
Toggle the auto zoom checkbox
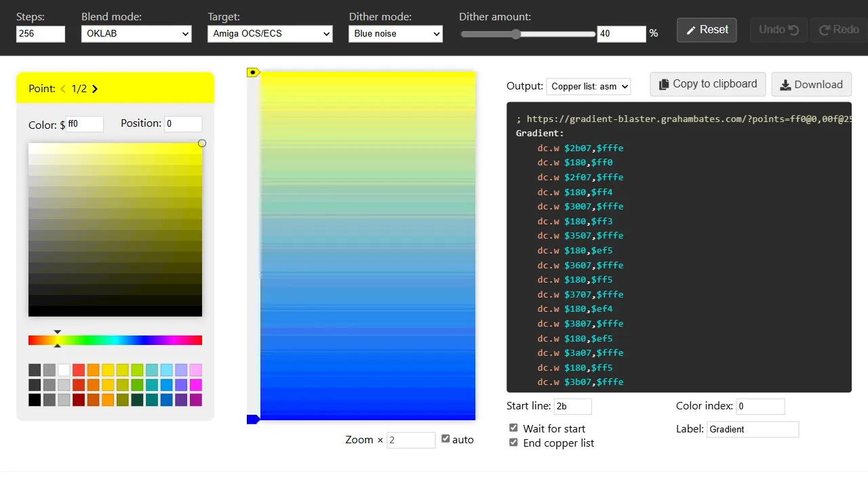click(446, 439)
